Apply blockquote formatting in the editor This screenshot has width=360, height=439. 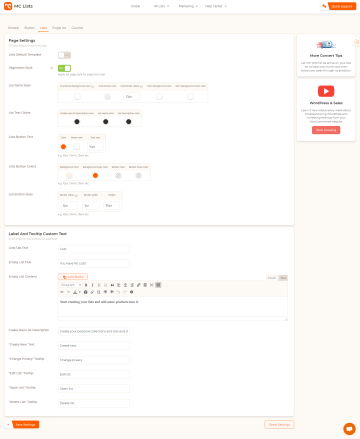[112, 285]
